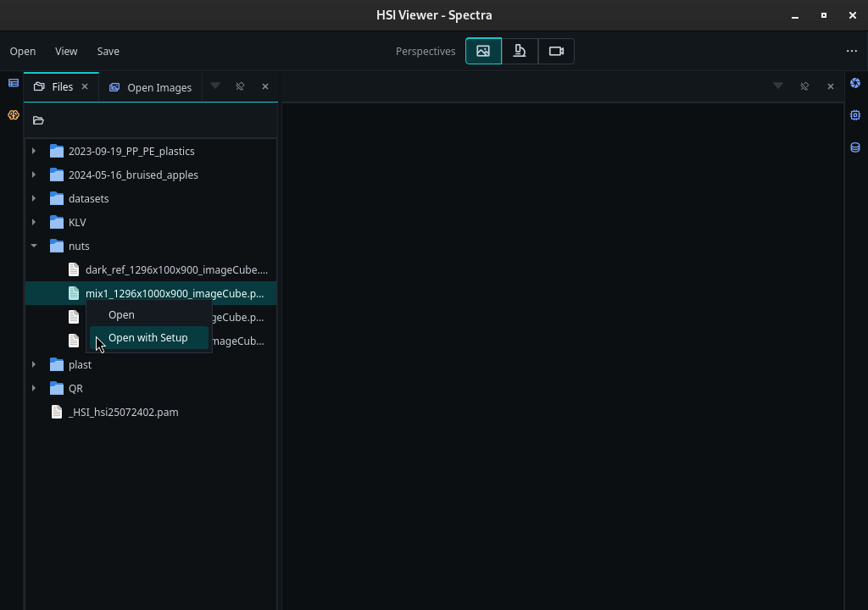Expand the 2024-05-16_bruised_apples folder
Viewport: 868px width, 610px height.
[34, 175]
